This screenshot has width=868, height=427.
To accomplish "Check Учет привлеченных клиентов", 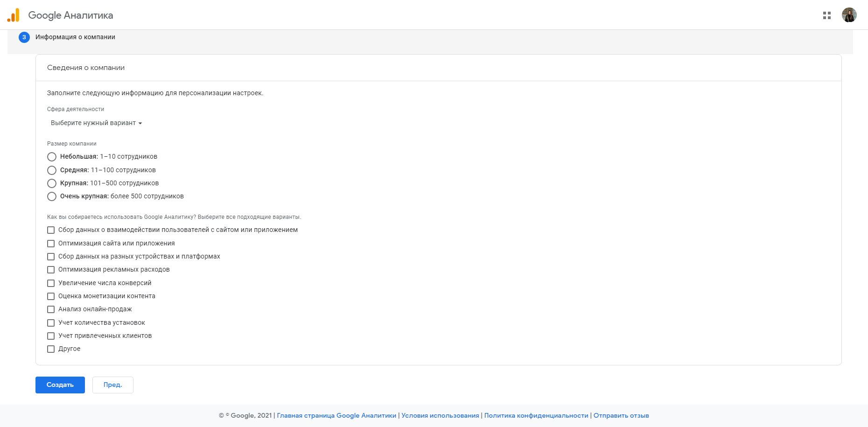I will (51, 336).
